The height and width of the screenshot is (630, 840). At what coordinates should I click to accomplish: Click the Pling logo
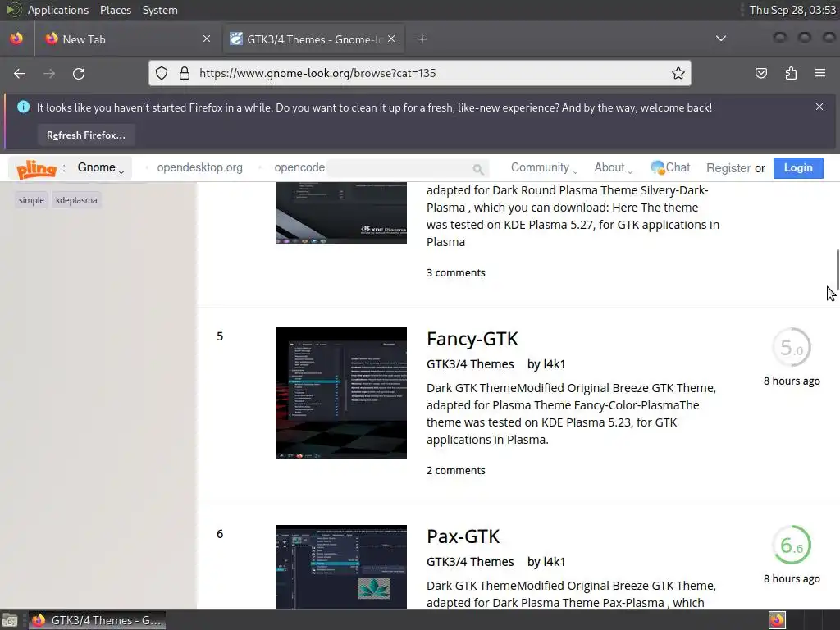pyautogui.click(x=36, y=169)
